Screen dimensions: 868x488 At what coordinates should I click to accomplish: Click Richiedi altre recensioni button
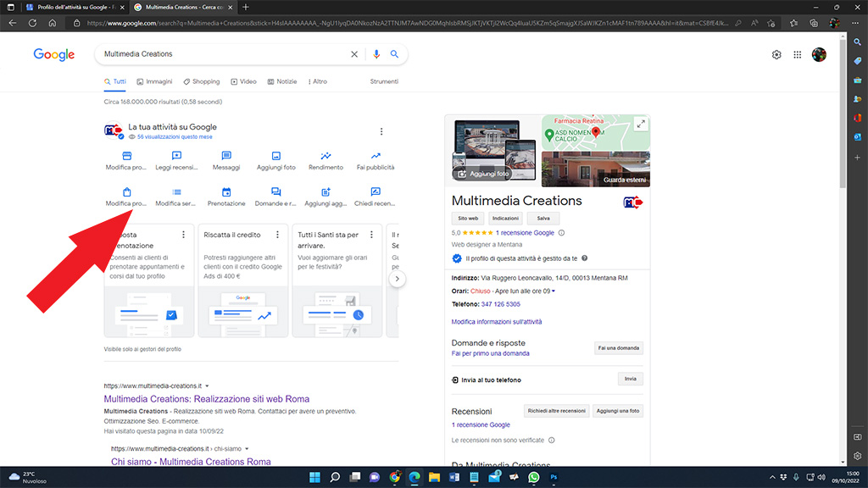tap(556, 411)
